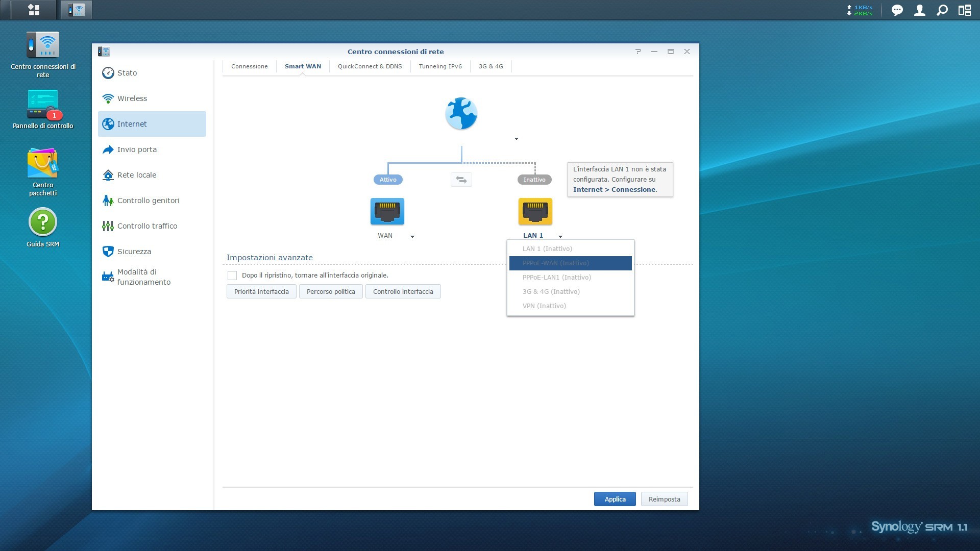Select Controllo traffico in the sidebar
The image size is (980, 551).
pyautogui.click(x=147, y=226)
